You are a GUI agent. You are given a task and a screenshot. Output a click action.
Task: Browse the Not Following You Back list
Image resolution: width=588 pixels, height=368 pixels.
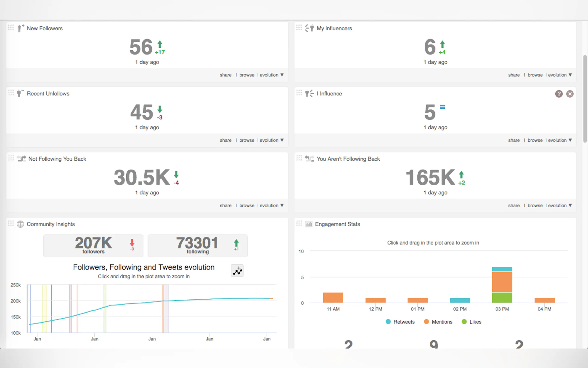tap(247, 205)
